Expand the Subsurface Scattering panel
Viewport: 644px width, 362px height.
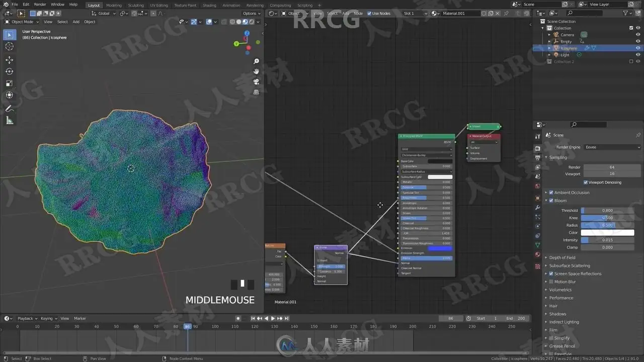click(570, 266)
